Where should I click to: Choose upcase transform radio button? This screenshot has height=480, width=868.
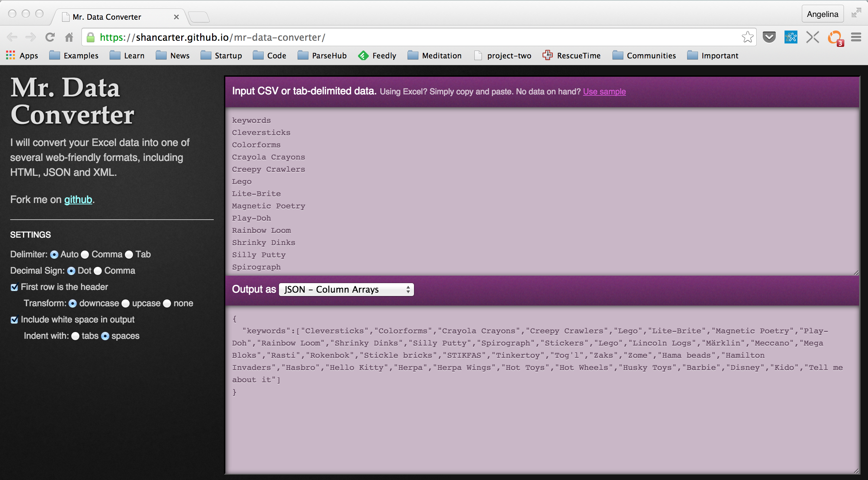point(126,303)
